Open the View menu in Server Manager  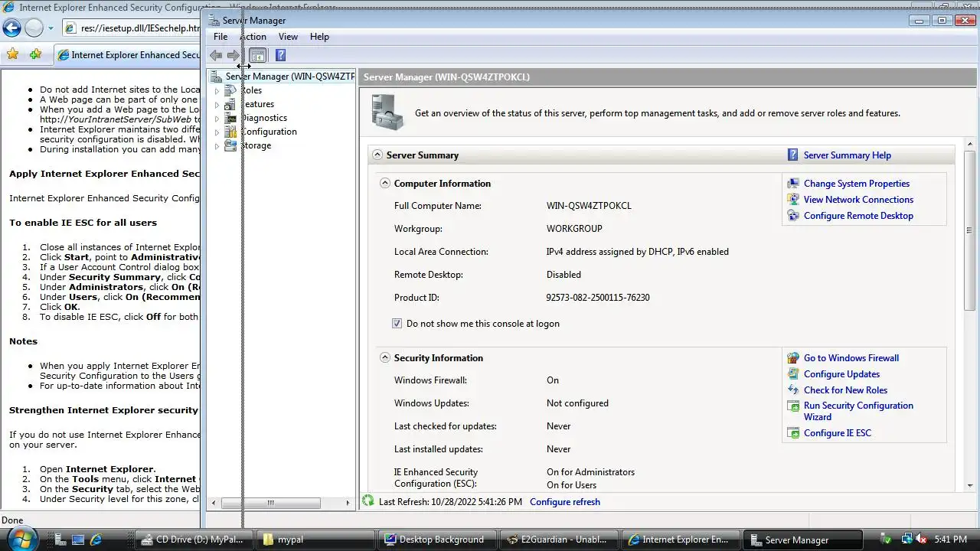[x=288, y=37]
